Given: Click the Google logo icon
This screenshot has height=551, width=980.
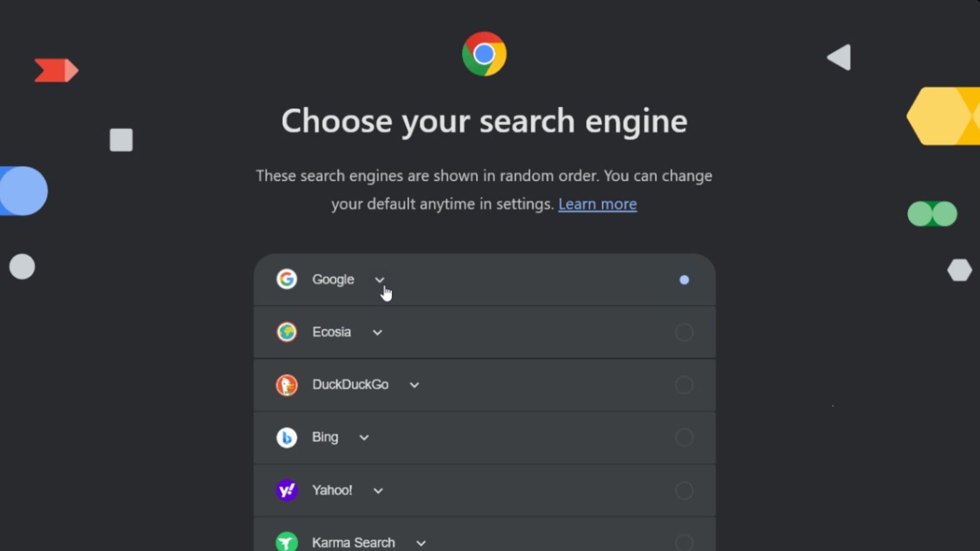Looking at the screenshot, I should pos(287,279).
